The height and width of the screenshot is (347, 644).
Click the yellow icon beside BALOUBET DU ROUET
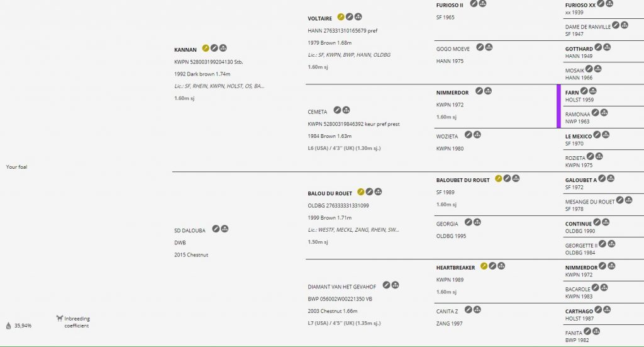point(498,178)
